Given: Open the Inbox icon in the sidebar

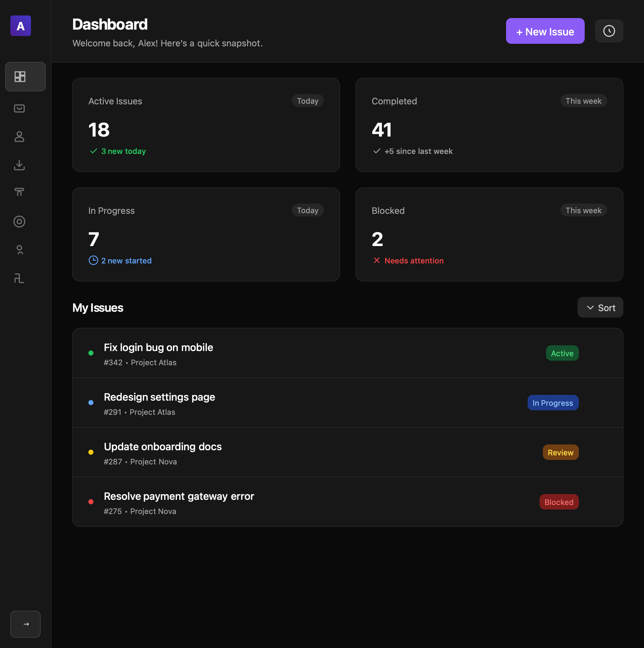Looking at the screenshot, I should 19,108.
